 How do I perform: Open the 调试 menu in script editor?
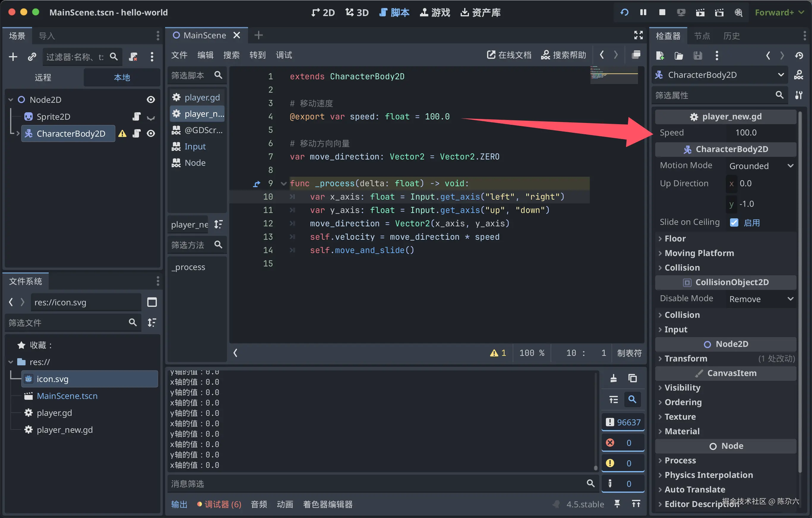pyautogui.click(x=284, y=55)
